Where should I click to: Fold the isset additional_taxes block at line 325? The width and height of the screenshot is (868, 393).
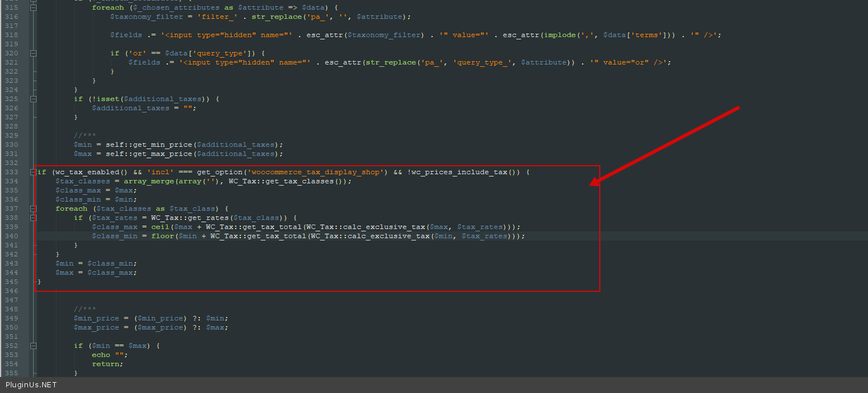[33, 99]
